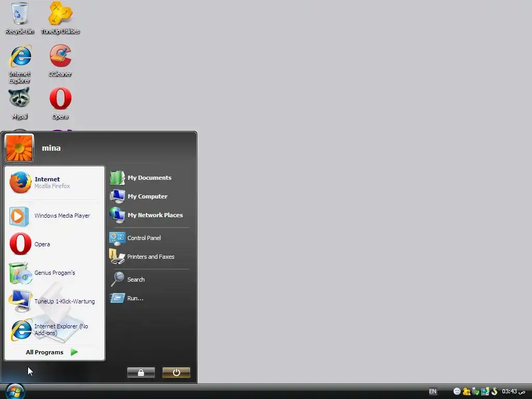532x399 pixels.
Task: Switch input language via EN indicator
Action: click(433, 391)
